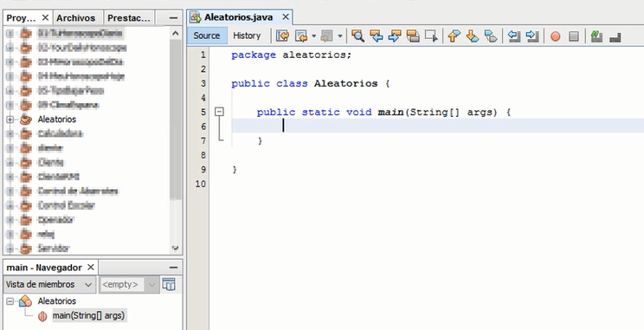This screenshot has height=330, width=644.
Task: Collapse Aleatorios class node in Navegador
Action: pyautogui.click(x=10, y=301)
